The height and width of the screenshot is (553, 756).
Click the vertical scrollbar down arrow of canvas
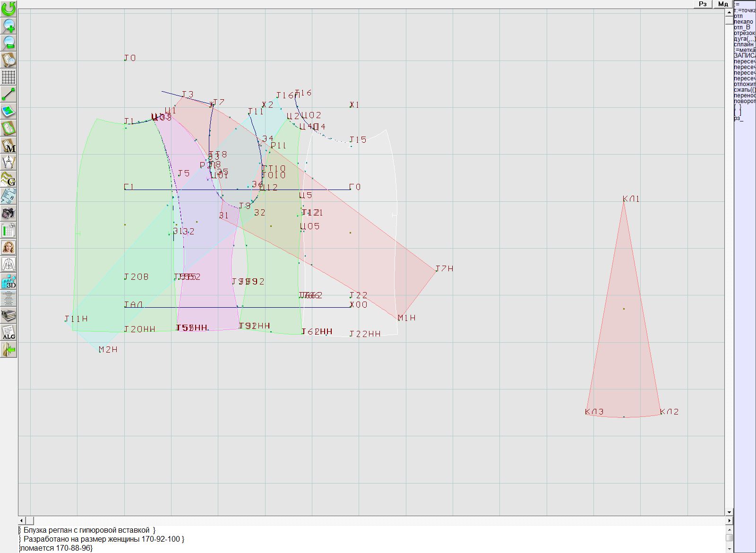point(729,512)
